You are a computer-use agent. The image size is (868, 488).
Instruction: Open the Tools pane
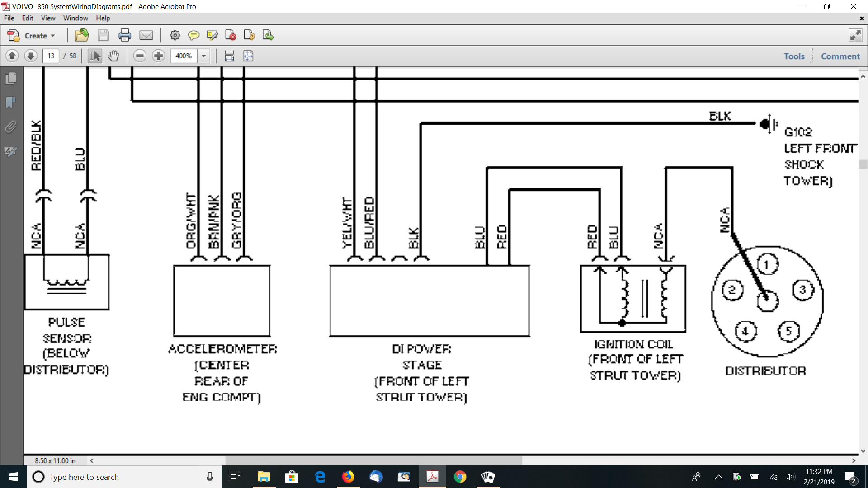(794, 56)
